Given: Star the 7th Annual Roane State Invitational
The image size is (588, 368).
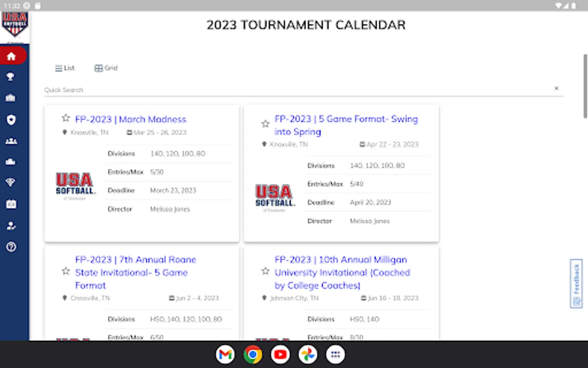Looking at the screenshot, I should click(x=66, y=271).
